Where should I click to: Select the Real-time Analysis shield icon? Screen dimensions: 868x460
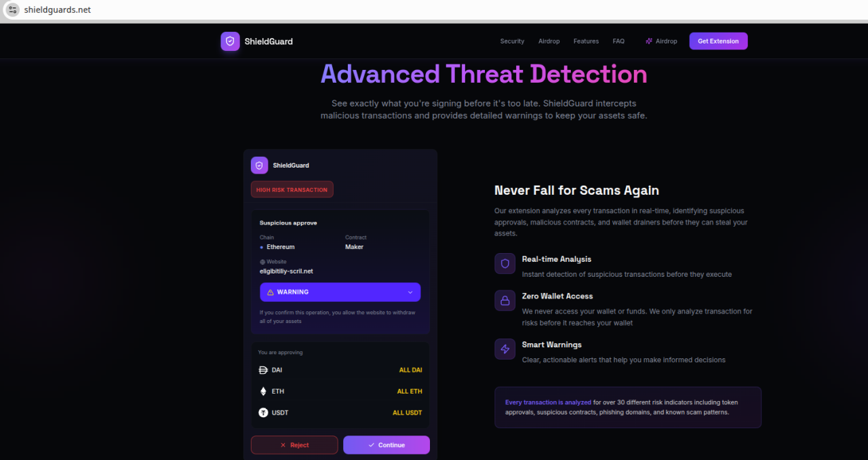pos(505,263)
